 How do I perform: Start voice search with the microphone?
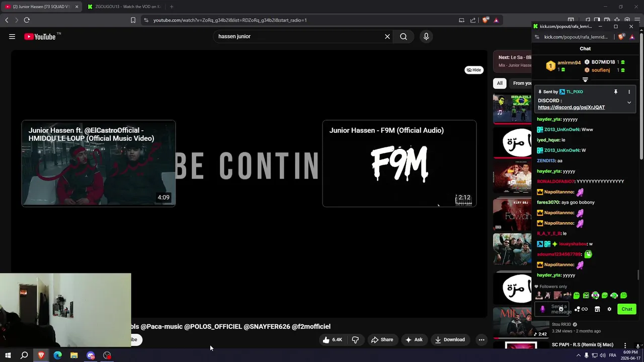click(426, 36)
